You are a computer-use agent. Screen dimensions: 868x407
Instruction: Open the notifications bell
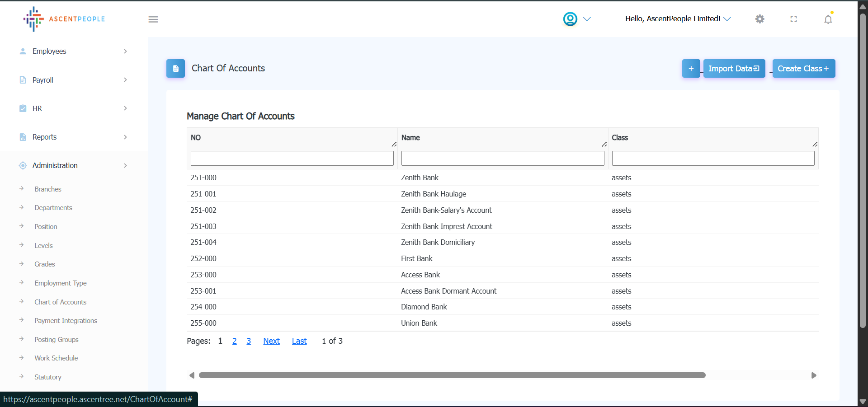coord(828,19)
